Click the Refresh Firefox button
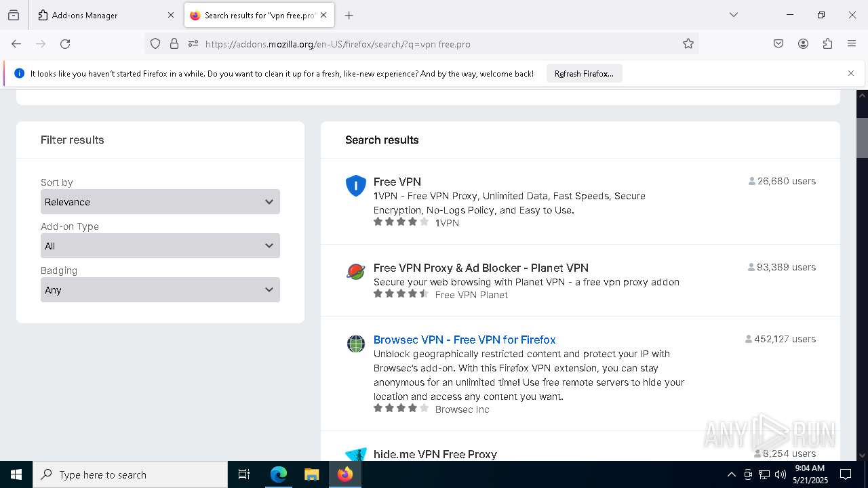Viewport: 868px width, 488px height. tap(584, 73)
